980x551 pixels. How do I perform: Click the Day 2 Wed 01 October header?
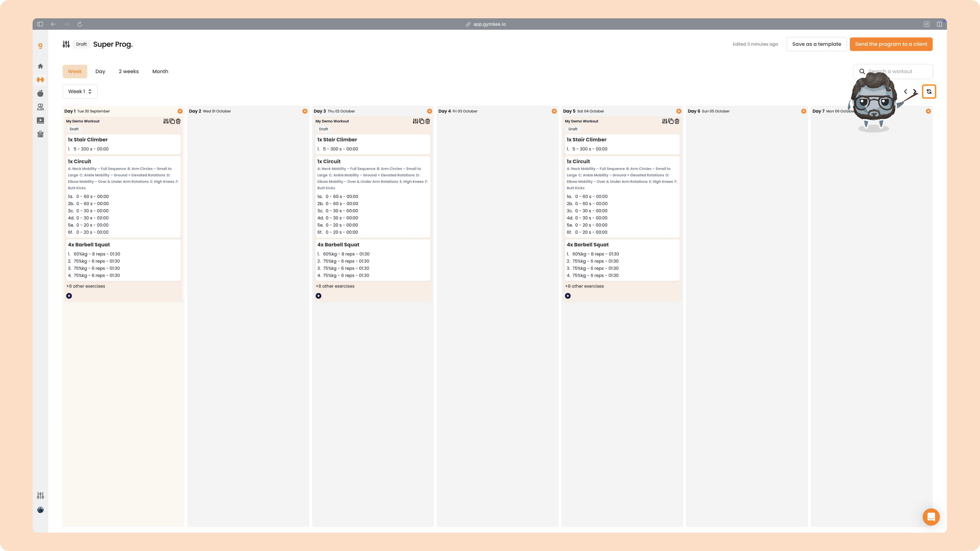pos(210,111)
